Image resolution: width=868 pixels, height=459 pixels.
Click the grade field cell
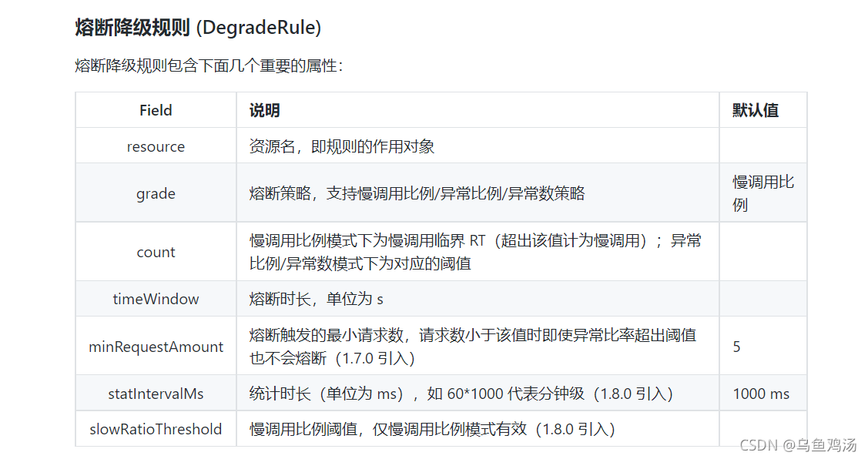pos(156,193)
